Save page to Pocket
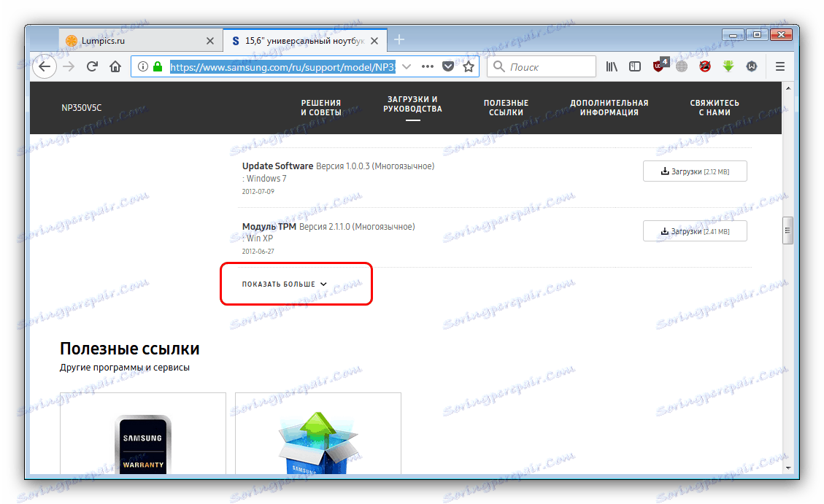Image resolution: width=824 pixels, height=504 pixels. (448, 66)
